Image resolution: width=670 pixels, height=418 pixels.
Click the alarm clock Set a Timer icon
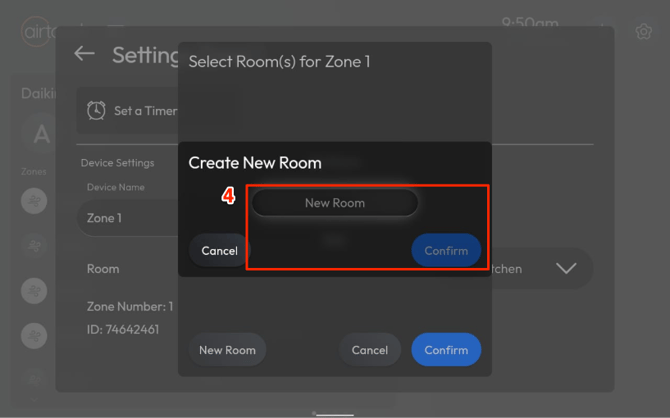click(96, 111)
